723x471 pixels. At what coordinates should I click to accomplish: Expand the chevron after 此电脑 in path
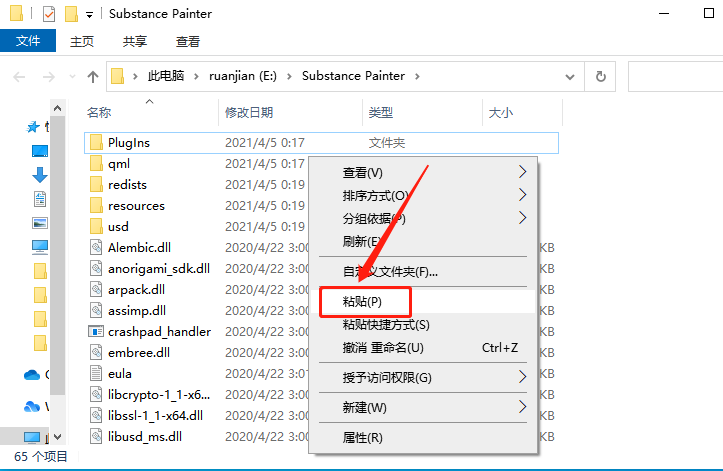[x=196, y=76]
